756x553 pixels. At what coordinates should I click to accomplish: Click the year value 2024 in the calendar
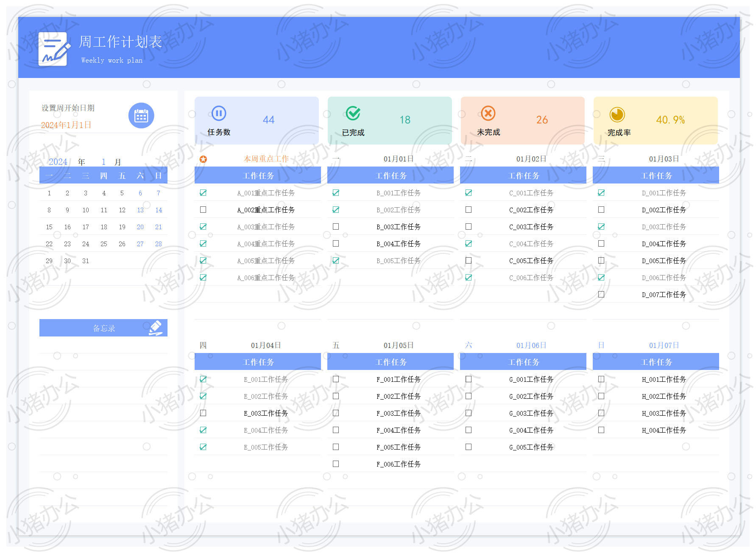(58, 162)
